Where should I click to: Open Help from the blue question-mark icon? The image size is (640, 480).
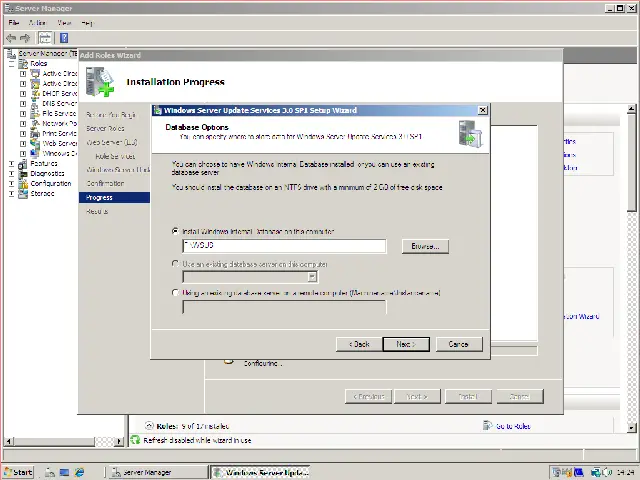point(64,38)
